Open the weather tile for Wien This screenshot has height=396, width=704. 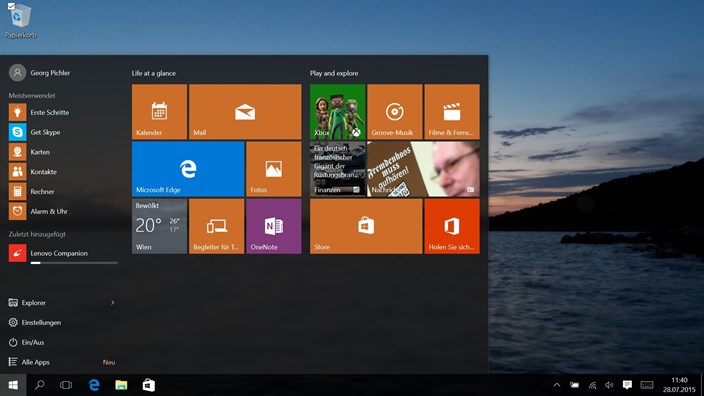tap(159, 226)
